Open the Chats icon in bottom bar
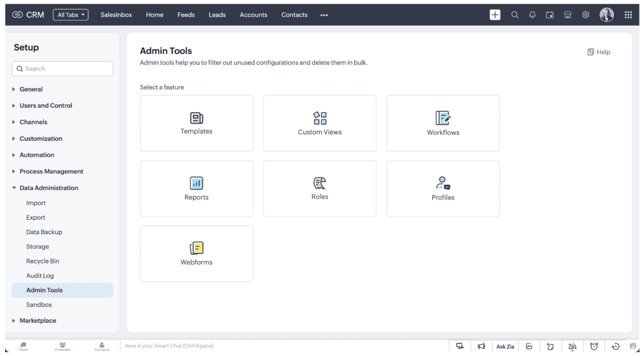 pyautogui.click(x=23, y=346)
